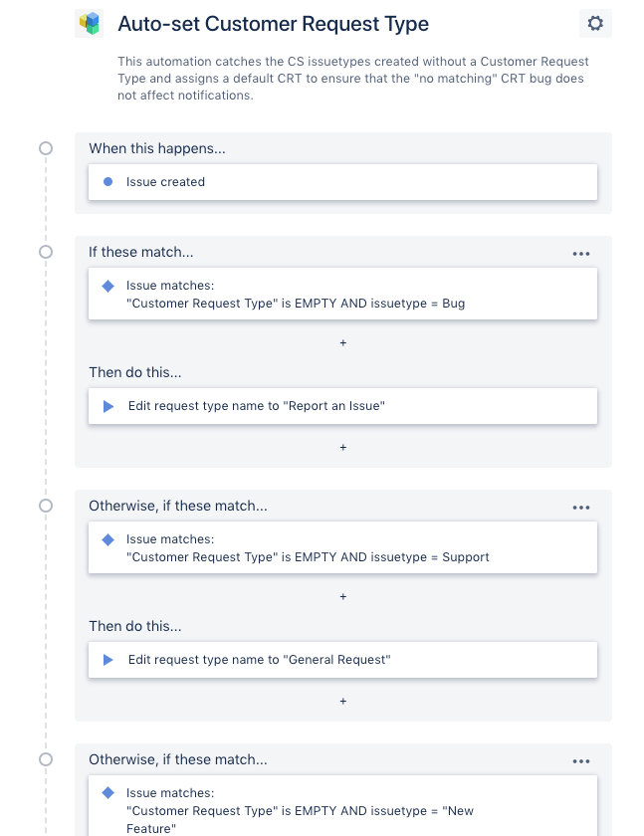Click the play icon of General Request action

(108, 660)
